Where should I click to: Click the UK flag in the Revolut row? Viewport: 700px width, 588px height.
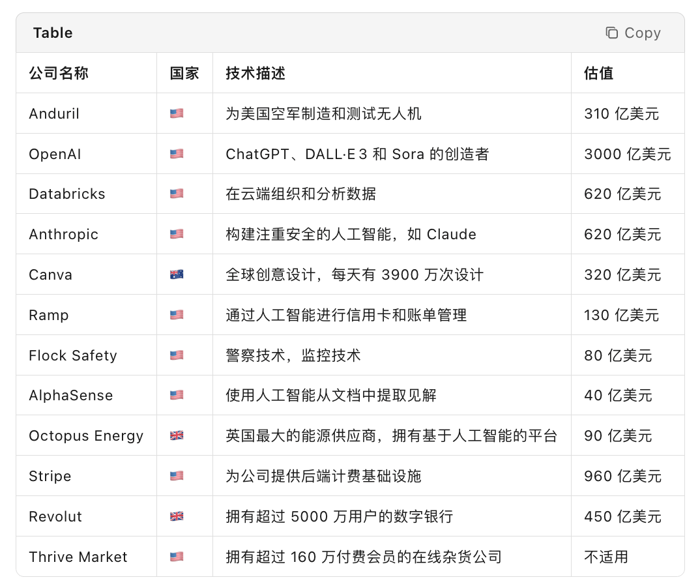177,516
